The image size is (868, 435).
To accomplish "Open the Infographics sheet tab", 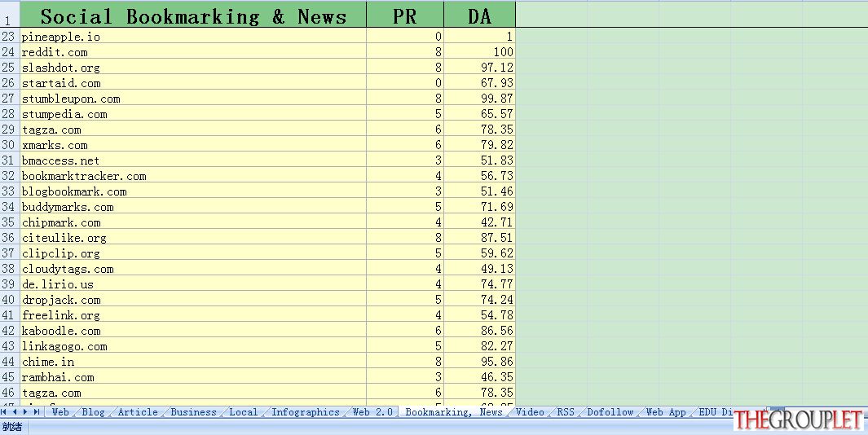I will (x=305, y=411).
